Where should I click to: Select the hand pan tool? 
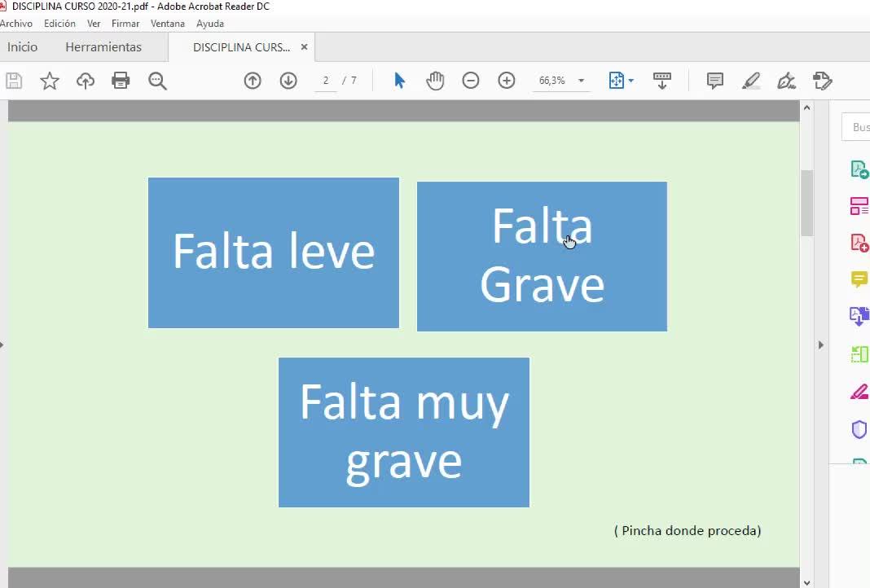[x=435, y=81]
